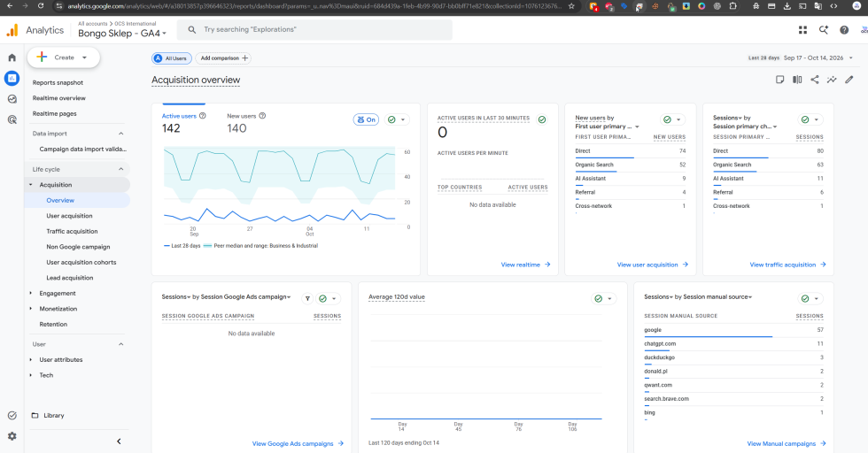The height and width of the screenshot is (453, 868).
Task: Open Realtime overview report
Action: click(58, 98)
